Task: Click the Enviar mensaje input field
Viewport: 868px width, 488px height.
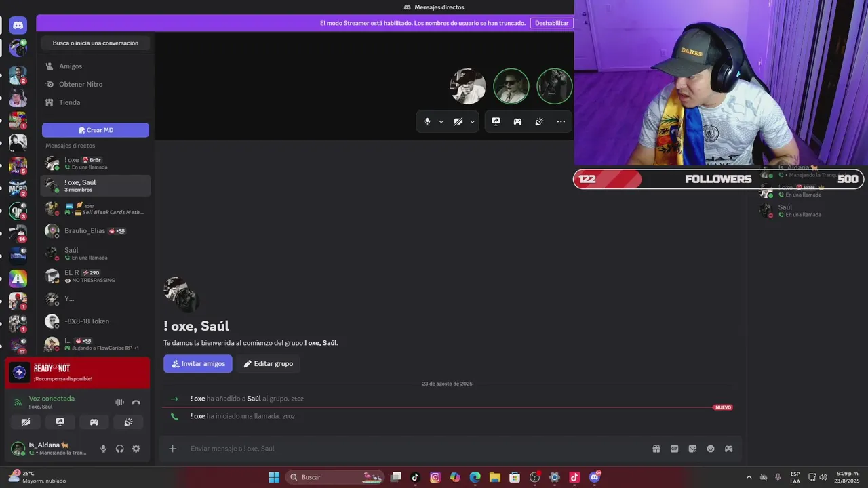Action: pyautogui.click(x=414, y=449)
